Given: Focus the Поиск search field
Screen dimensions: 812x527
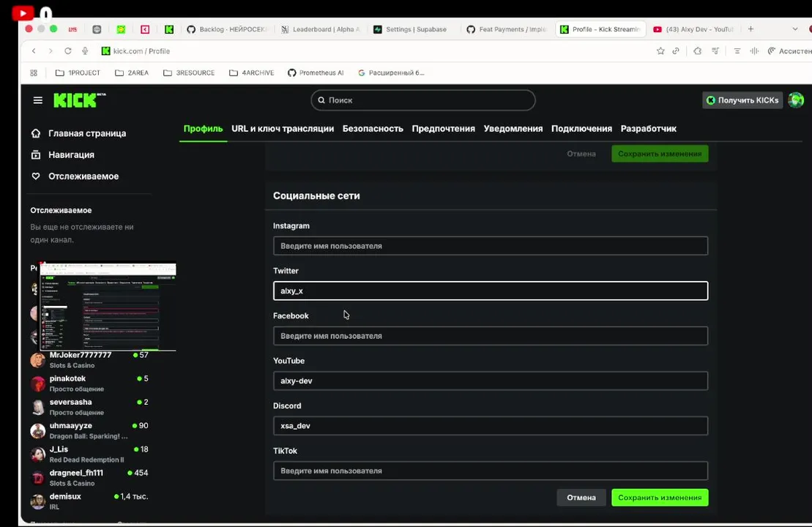Looking at the screenshot, I should tap(423, 100).
